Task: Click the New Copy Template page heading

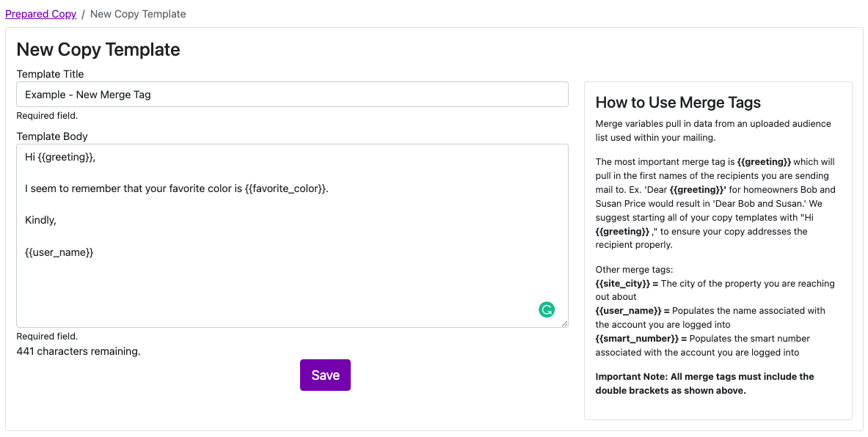Action: coord(98,50)
